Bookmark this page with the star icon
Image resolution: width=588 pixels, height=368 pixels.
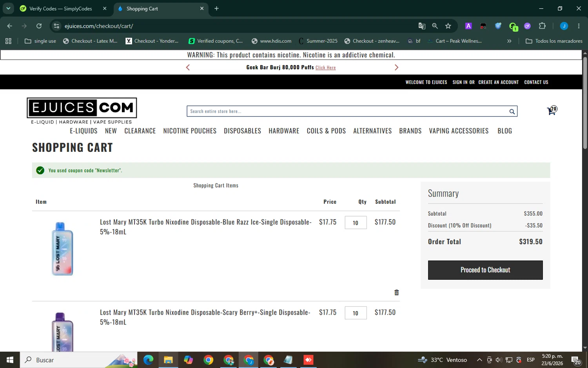coord(448,26)
